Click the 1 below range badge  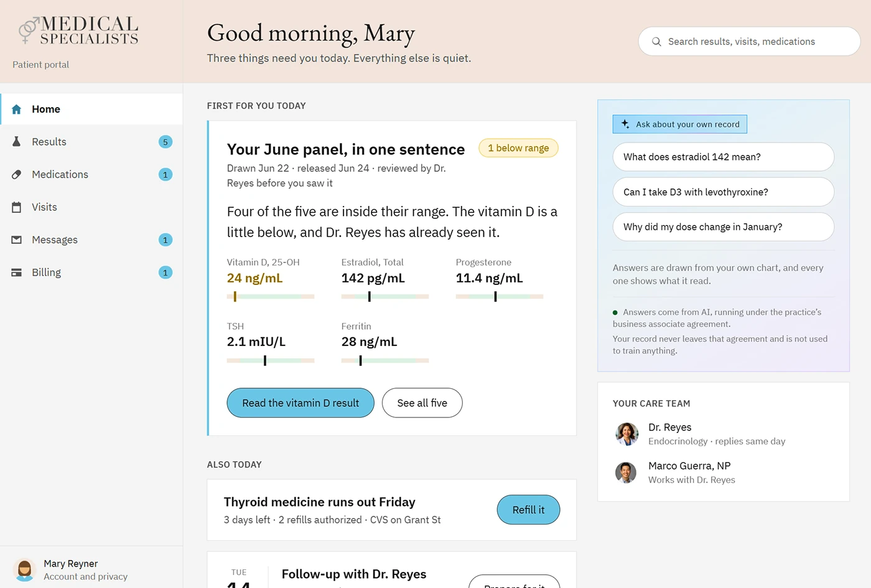click(x=518, y=148)
